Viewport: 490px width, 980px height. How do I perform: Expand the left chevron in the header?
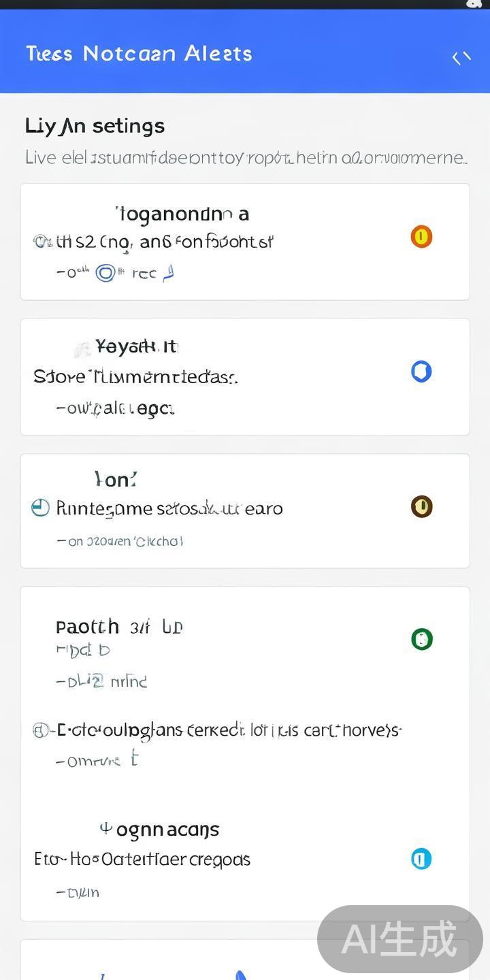[457, 58]
